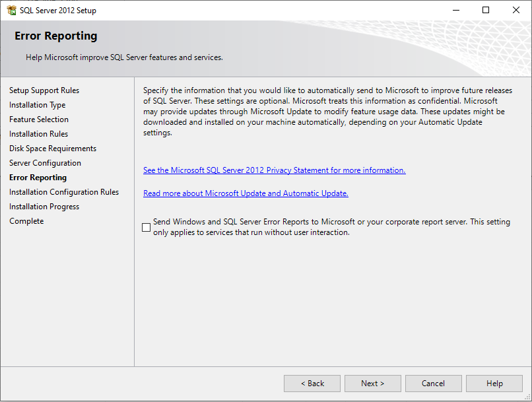
Task: Go back to the previous setup step
Action: coord(312,383)
